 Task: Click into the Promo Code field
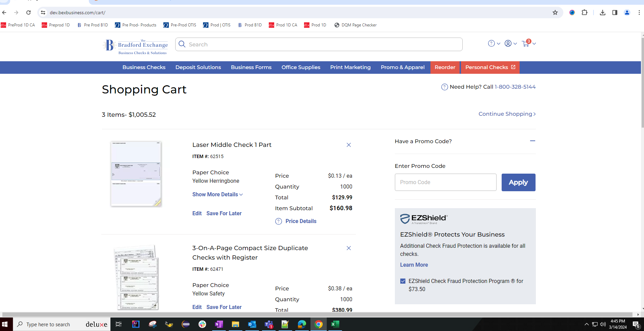click(x=445, y=182)
